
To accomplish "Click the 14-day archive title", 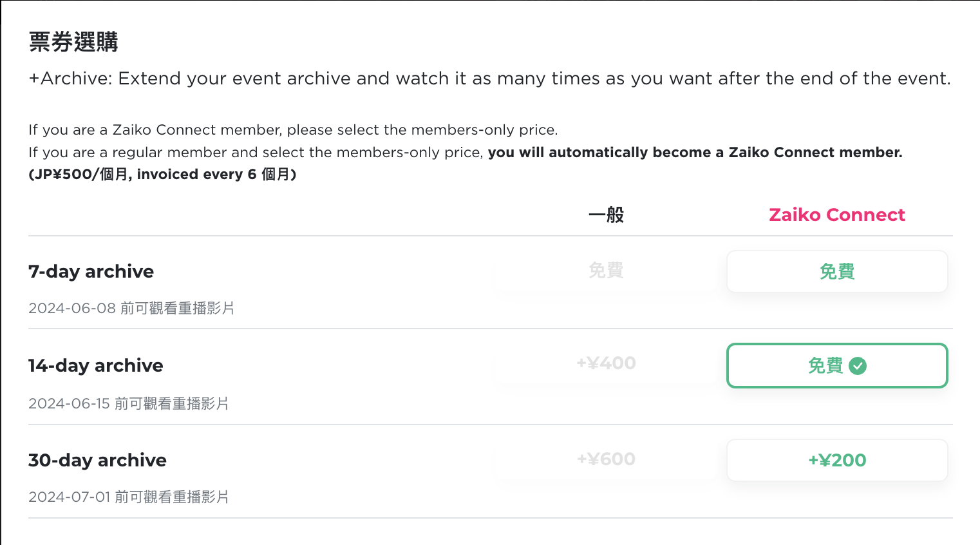I will [96, 365].
